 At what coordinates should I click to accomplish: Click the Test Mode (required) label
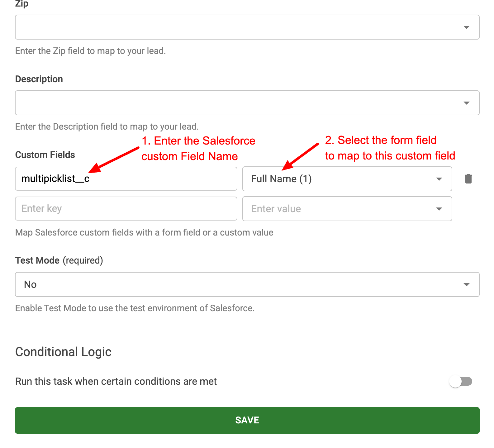click(59, 260)
